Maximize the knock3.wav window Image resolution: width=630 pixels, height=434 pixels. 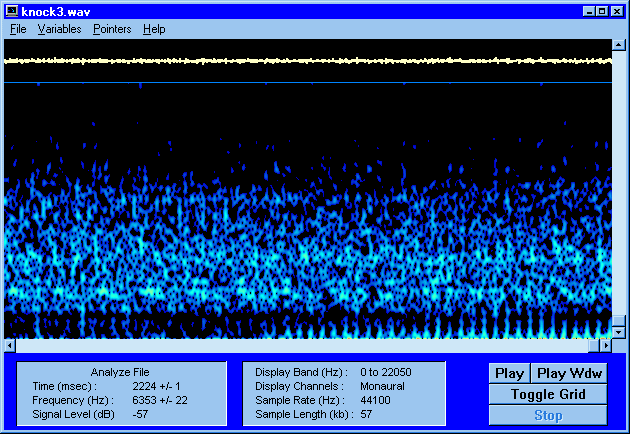[601, 12]
